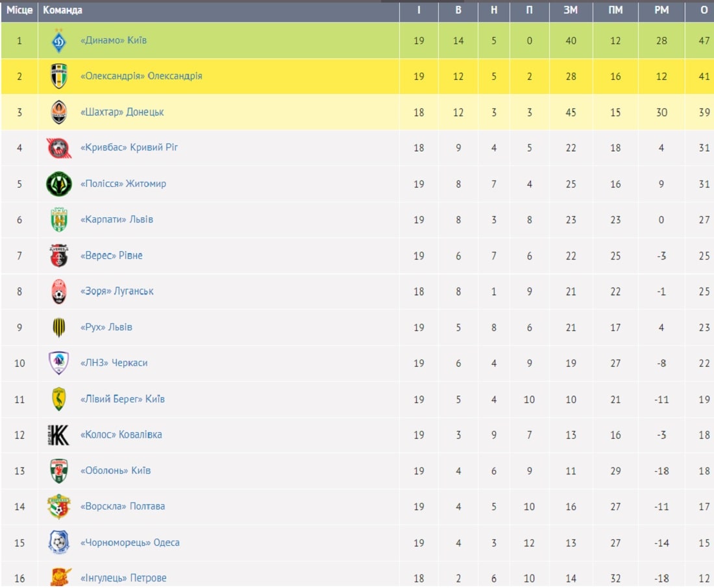
Task: Open the «Інгулець» Петрове team link
Action: (123, 578)
